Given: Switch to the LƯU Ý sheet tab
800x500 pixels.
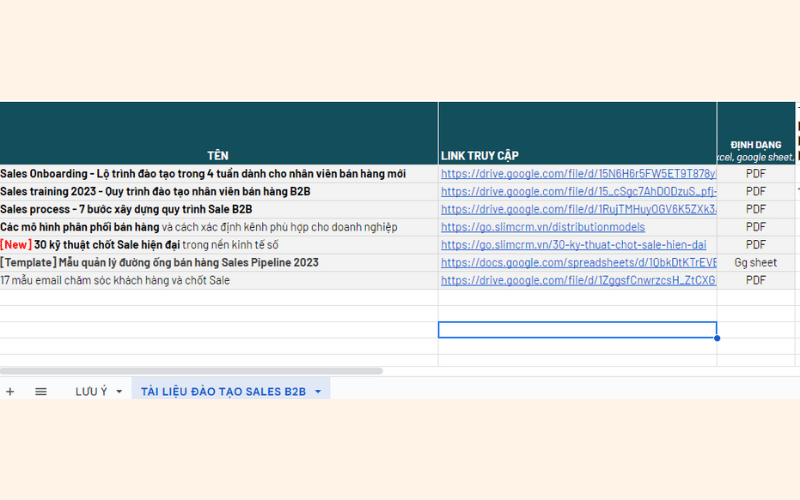Looking at the screenshot, I should 91,391.
